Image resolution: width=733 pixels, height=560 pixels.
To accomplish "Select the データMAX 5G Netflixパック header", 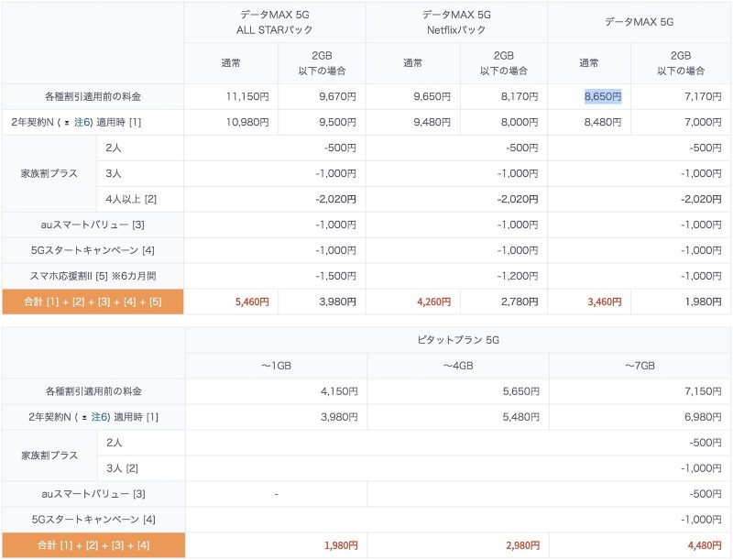I will [x=456, y=21].
